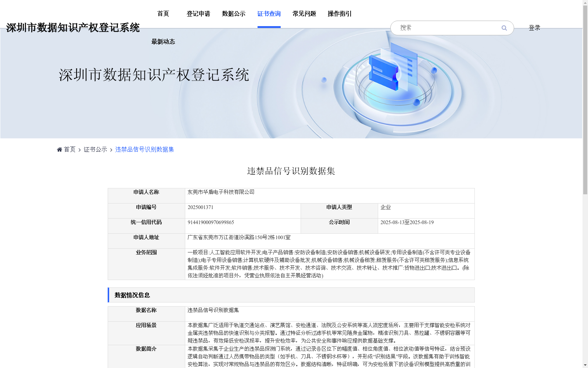Click applicant type value 企业
The image size is (588, 368).
[386, 207]
